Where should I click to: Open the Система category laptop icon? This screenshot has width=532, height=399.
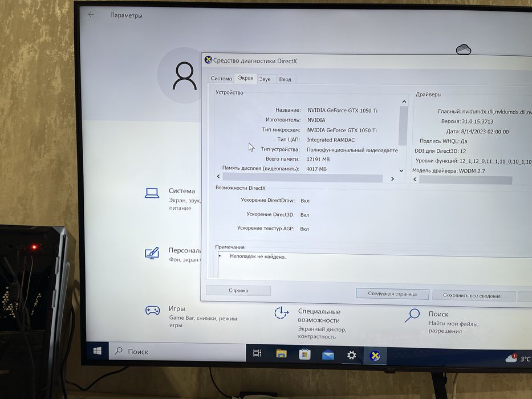[152, 193]
